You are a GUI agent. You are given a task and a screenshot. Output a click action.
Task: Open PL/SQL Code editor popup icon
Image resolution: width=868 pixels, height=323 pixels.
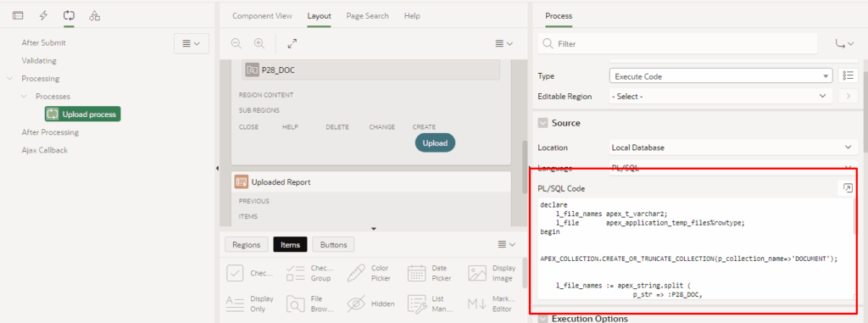click(848, 188)
